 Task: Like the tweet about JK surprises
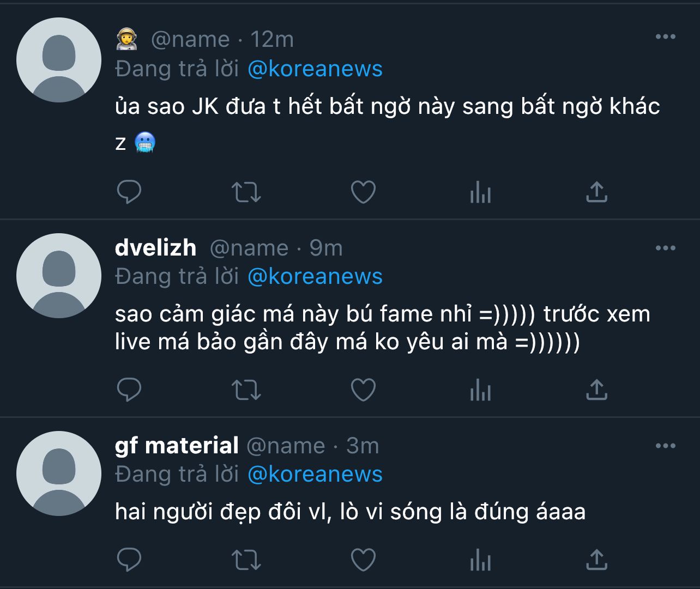click(363, 192)
